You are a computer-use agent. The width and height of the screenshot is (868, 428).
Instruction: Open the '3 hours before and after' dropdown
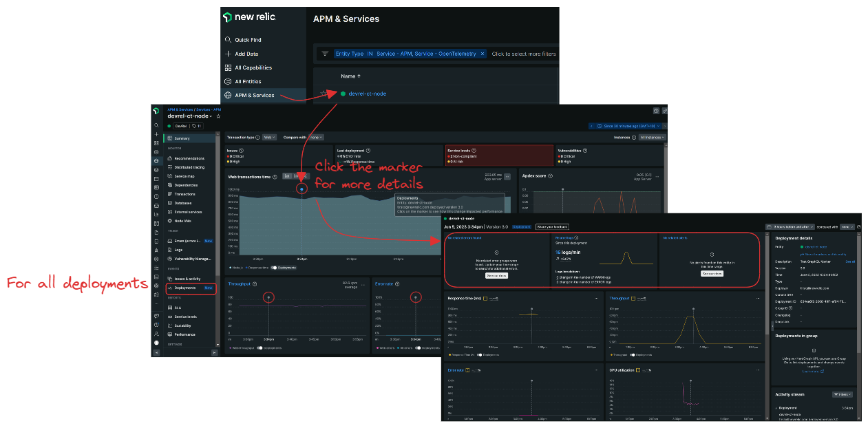coord(792,226)
